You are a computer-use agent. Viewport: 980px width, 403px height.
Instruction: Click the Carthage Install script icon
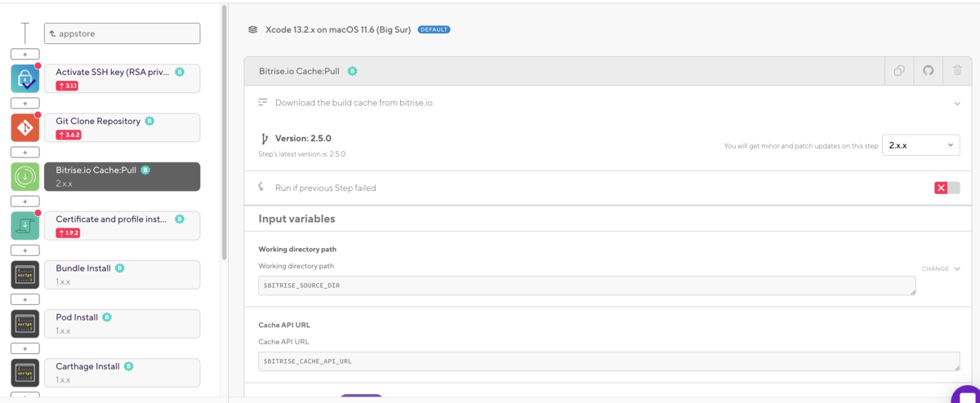[24, 372]
